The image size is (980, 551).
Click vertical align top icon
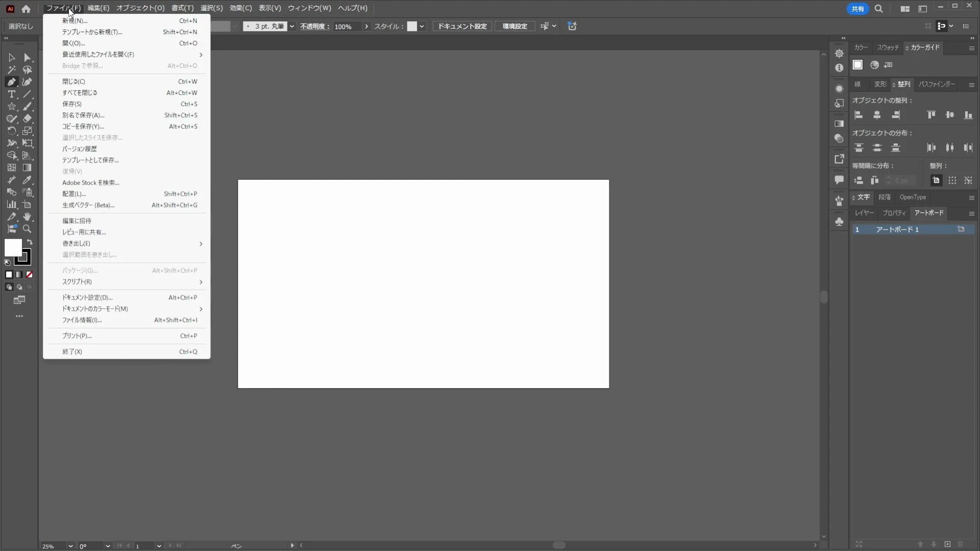pyautogui.click(x=932, y=115)
